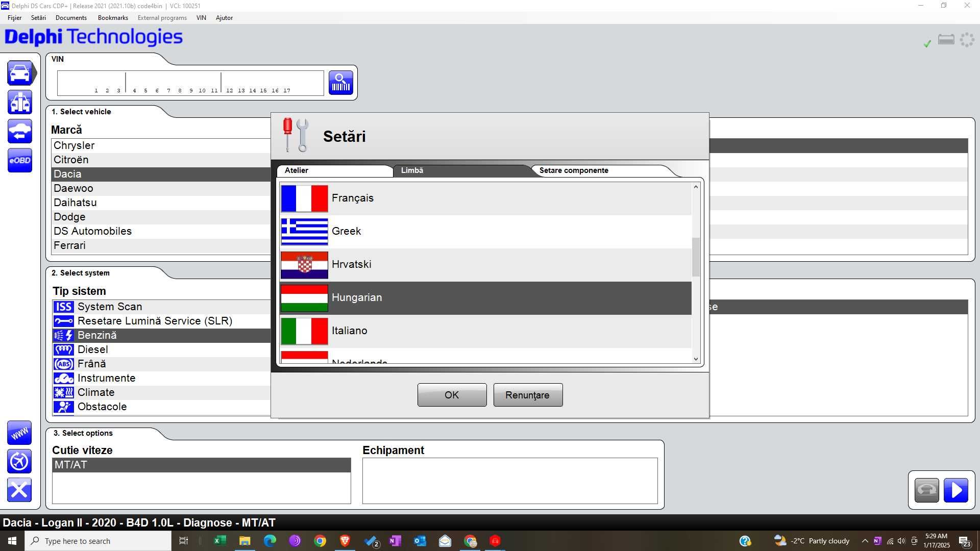Click the blue next arrow button
The width and height of the screenshot is (980, 551).
click(x=955, y=490)
